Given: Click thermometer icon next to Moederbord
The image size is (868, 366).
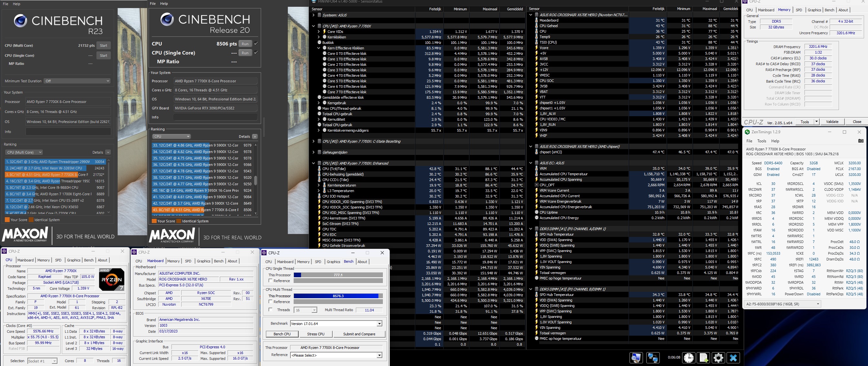Looking at the screenshot, I should click(x=536, y=20).
